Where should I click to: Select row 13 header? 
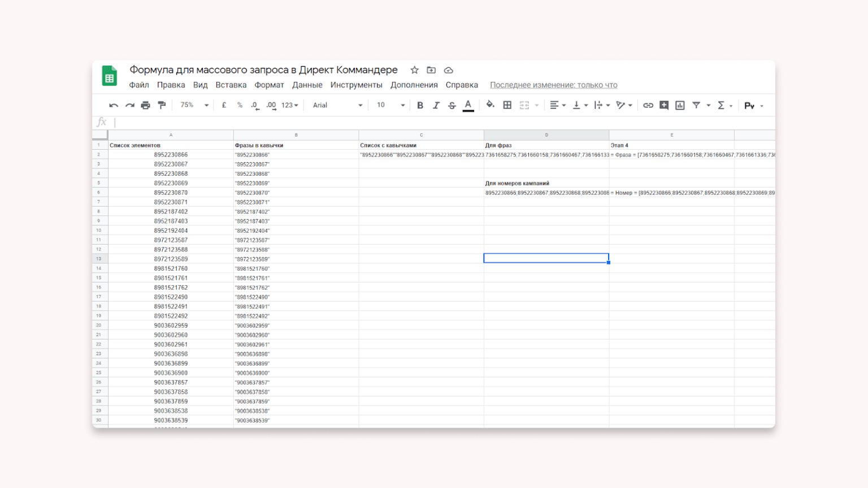99,259
